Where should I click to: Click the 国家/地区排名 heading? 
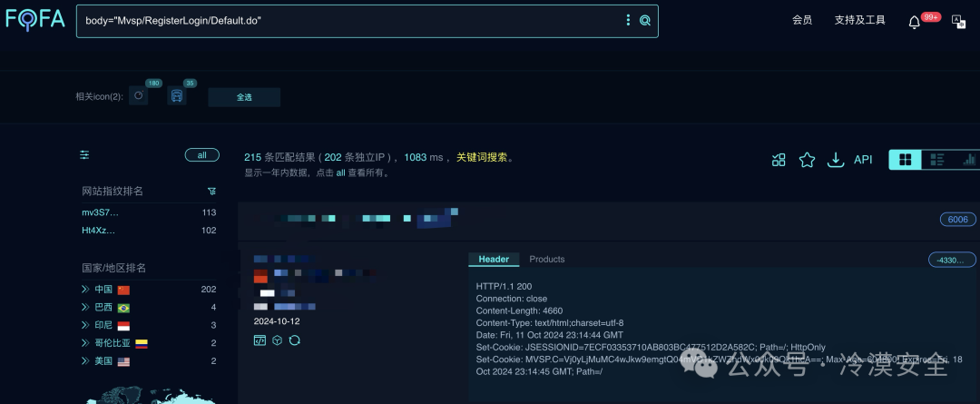click(x=113, y=268)
